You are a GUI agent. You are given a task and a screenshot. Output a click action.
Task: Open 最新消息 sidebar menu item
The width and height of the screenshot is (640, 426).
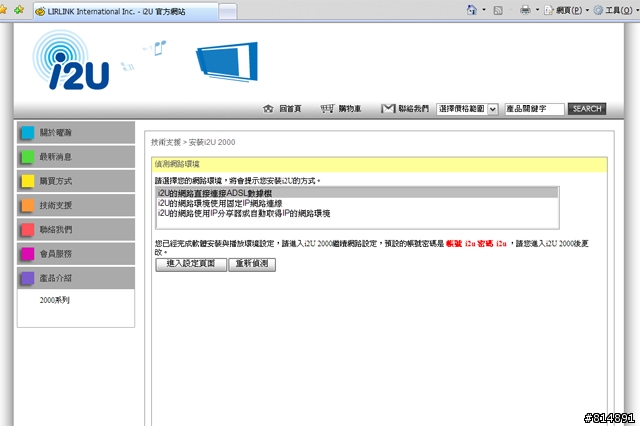pos(76,157)
